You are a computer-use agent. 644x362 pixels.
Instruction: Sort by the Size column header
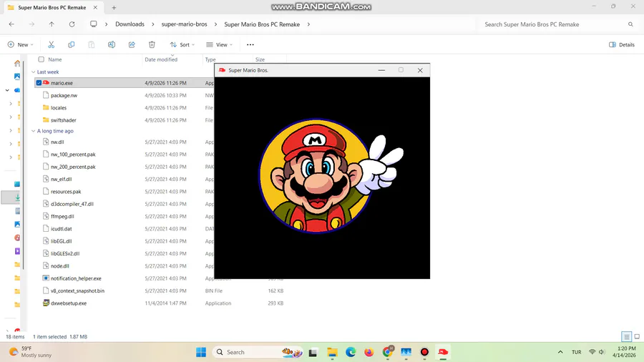click(x=260, y=59)
